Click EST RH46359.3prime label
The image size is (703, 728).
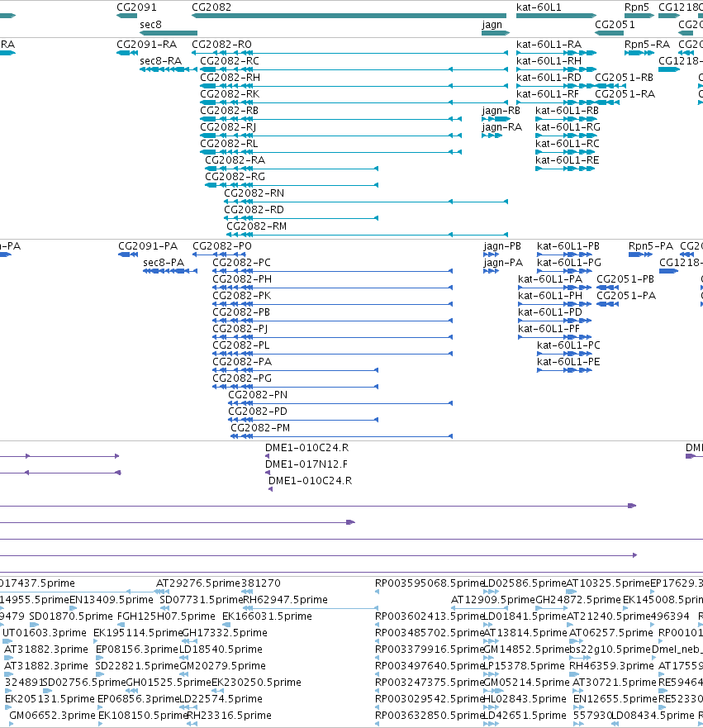coord(611,666)
